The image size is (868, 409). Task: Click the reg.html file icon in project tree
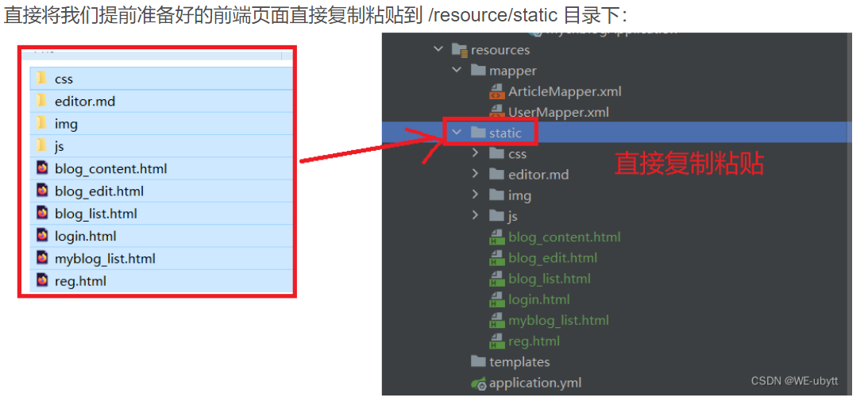(497, 341)
